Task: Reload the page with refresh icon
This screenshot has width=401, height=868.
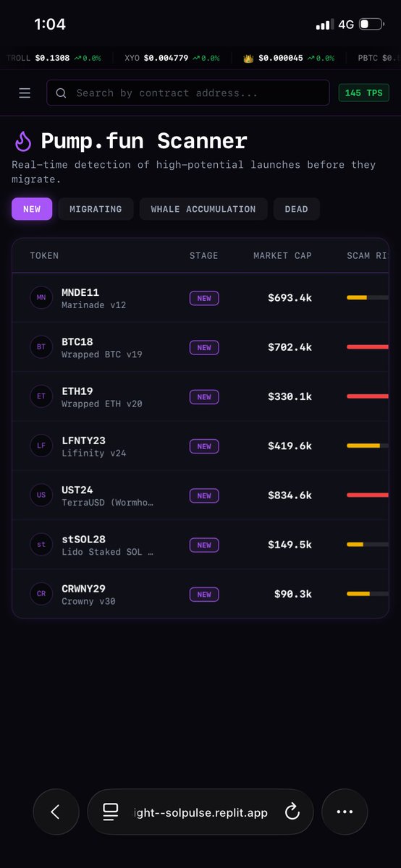Action: tap(292, 812)
